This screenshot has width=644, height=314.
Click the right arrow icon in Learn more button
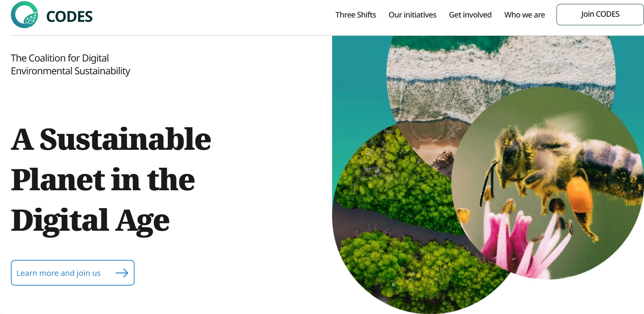(122, 273)
